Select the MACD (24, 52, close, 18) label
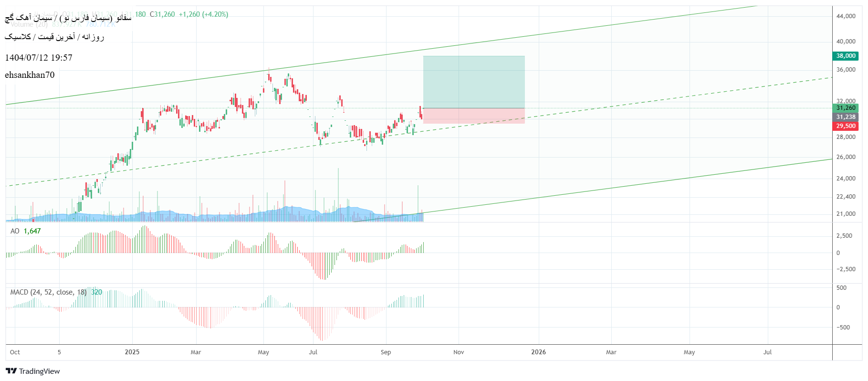868x381 pixels. (x=48, y=292)
